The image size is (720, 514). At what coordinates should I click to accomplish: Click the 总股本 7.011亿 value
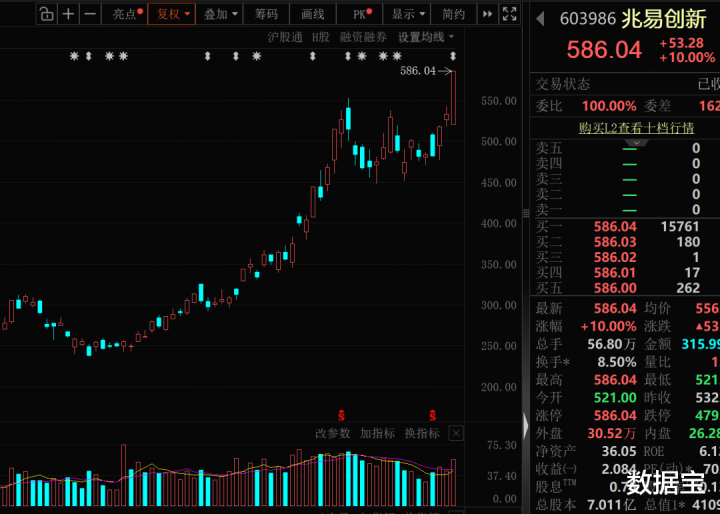click(x=612, y=505)
